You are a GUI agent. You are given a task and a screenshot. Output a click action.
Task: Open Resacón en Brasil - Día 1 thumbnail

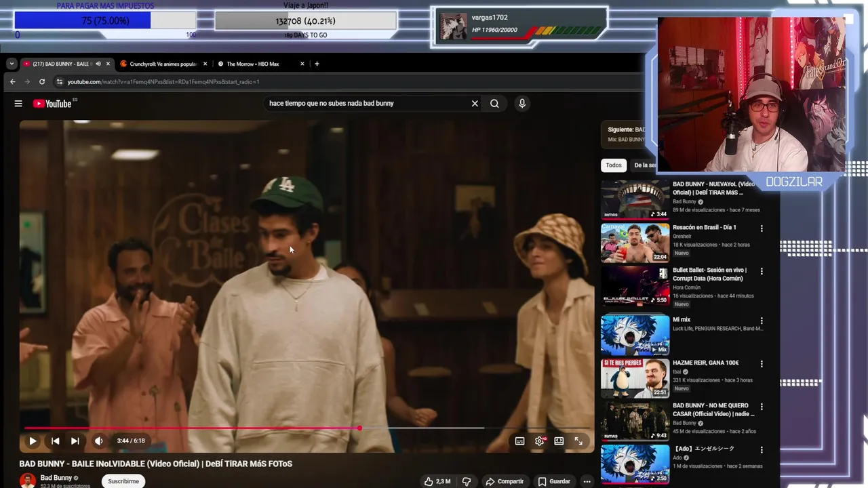pos(635,243)
